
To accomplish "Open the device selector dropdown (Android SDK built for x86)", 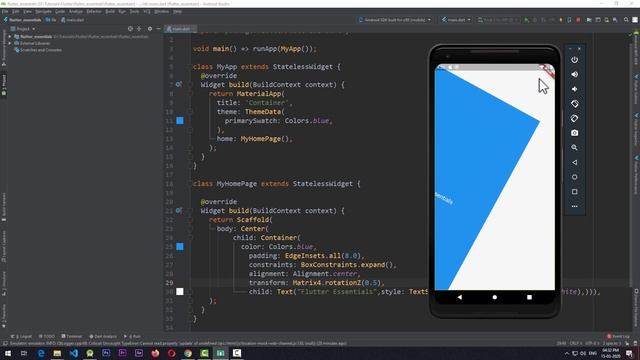I will pos(395,20).
